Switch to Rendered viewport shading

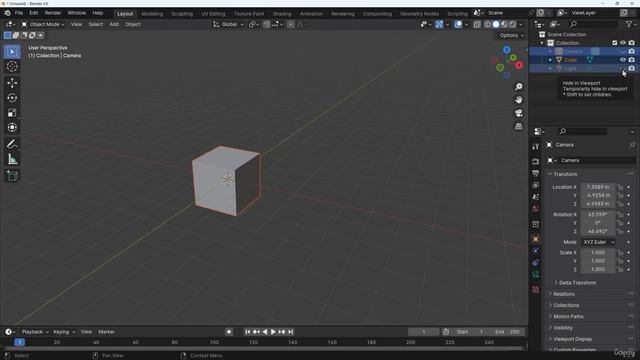point(513,24)
